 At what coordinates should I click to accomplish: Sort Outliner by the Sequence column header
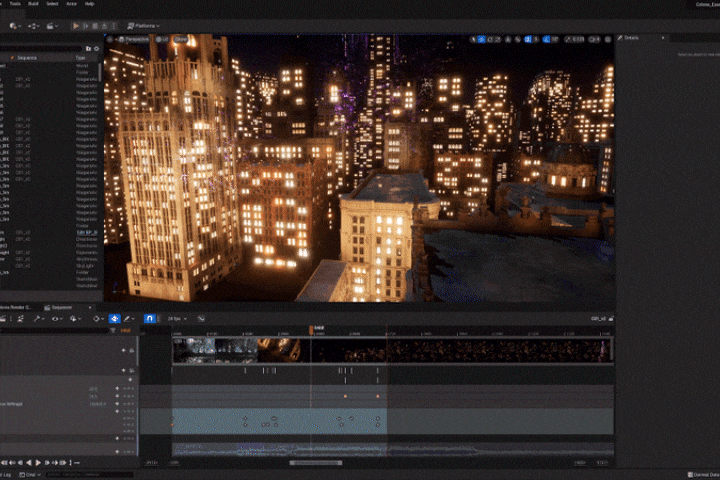[27, 58]
